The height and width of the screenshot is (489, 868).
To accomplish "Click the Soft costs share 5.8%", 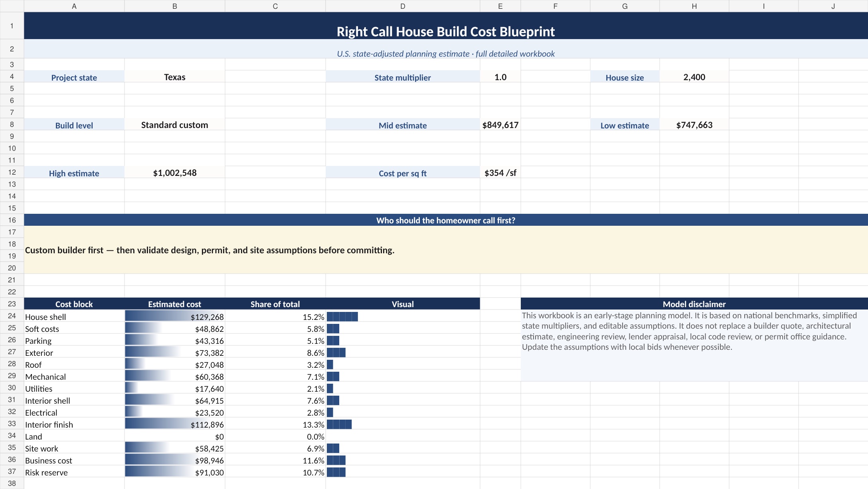I will coord(275,328).
